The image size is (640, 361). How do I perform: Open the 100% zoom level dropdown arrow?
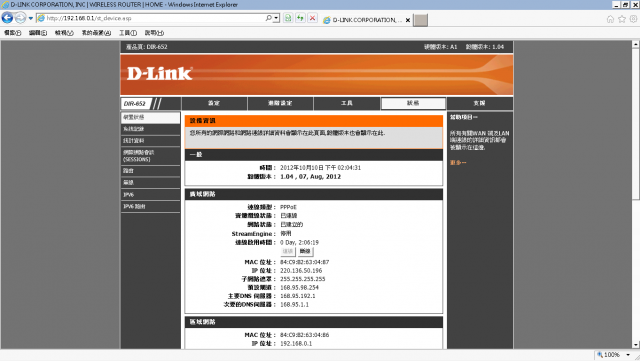(628, 355)
